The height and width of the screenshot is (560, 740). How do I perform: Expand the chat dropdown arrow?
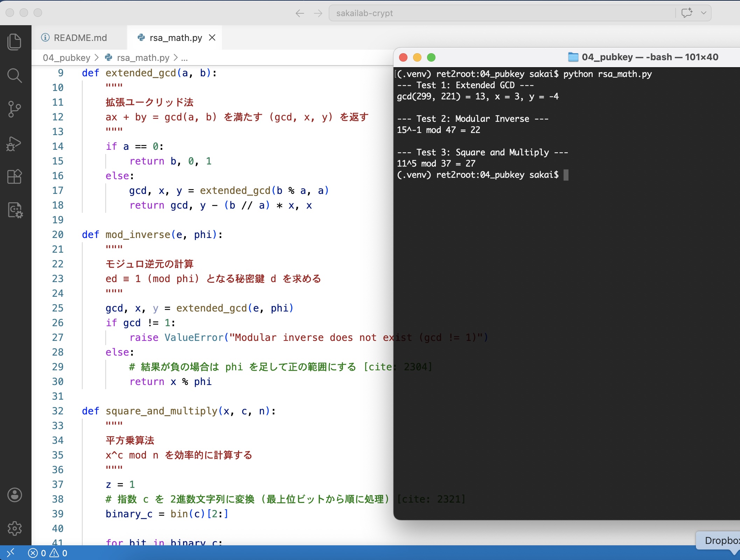pos(704,13)
